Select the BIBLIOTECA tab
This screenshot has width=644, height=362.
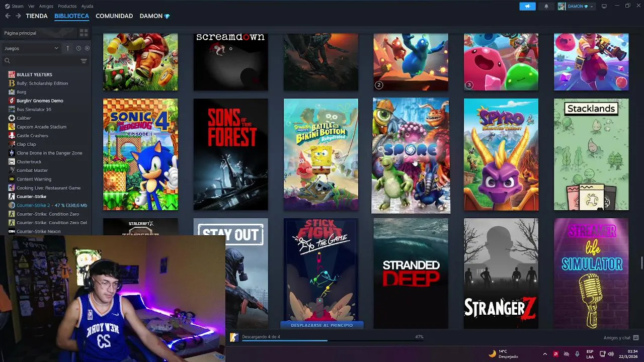pos(71,16)
